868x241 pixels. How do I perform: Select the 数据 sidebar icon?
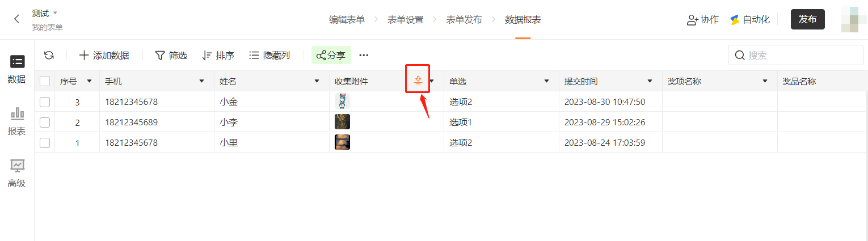tap(17, 70)
